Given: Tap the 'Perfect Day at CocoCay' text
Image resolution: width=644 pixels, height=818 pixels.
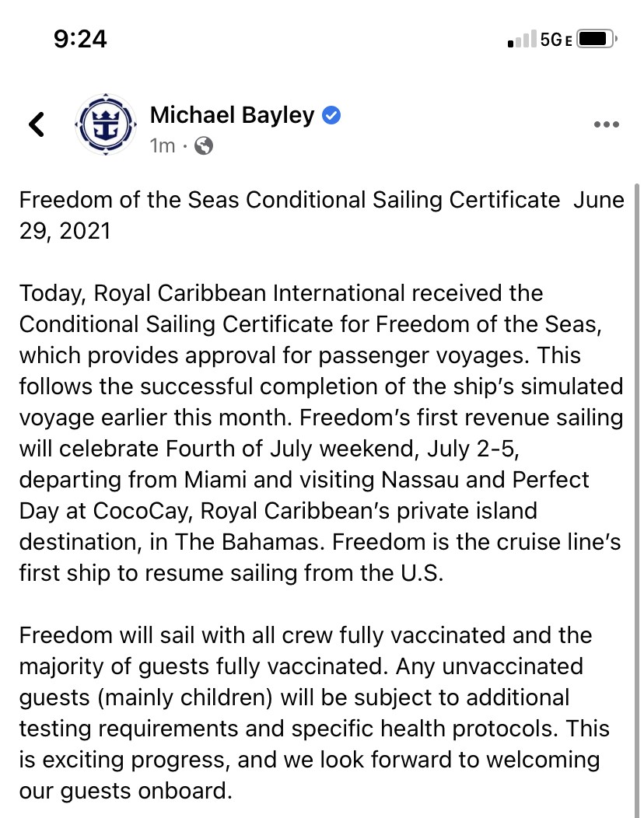Looking at the screenshot, I should tap(304, 495).
